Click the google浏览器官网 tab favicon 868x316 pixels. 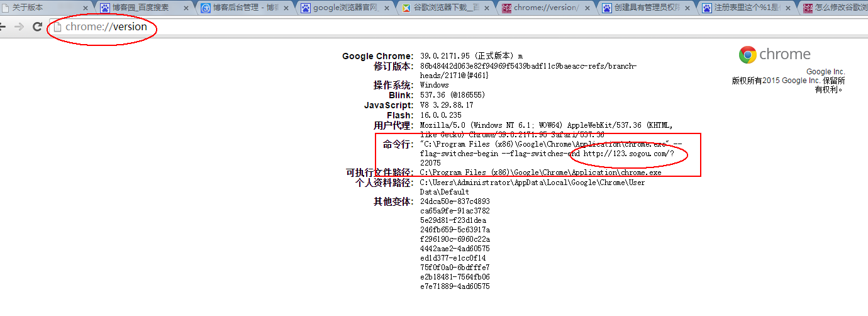pos(306,8)
